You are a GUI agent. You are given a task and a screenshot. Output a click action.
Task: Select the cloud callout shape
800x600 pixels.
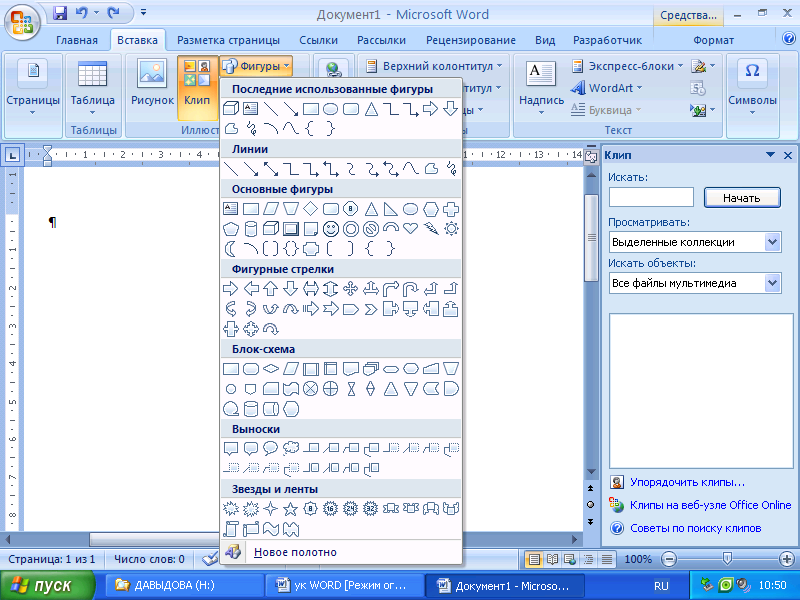pos(291,448)
